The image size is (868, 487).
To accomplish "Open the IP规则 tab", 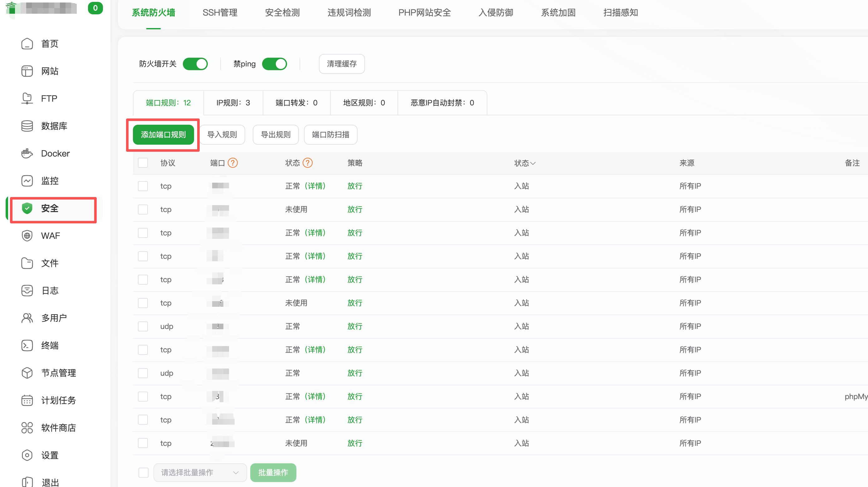I will [233, 103].
